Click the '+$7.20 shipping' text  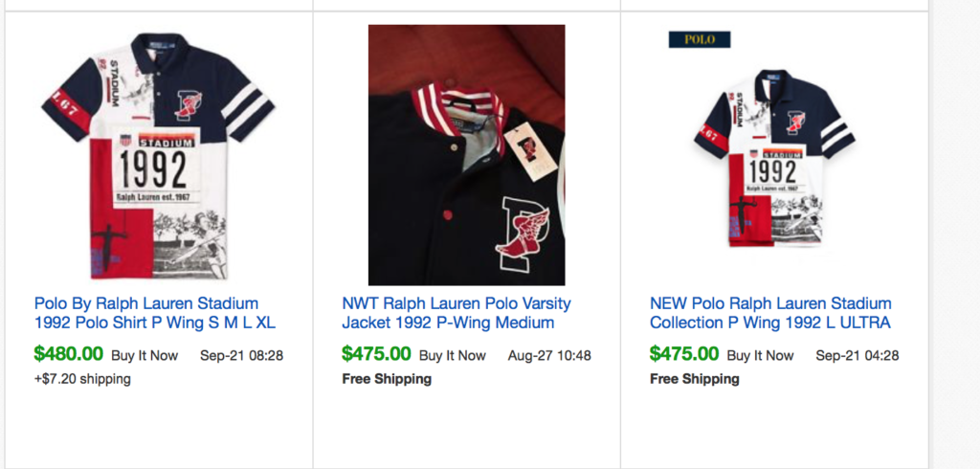(x=82, y=379)
